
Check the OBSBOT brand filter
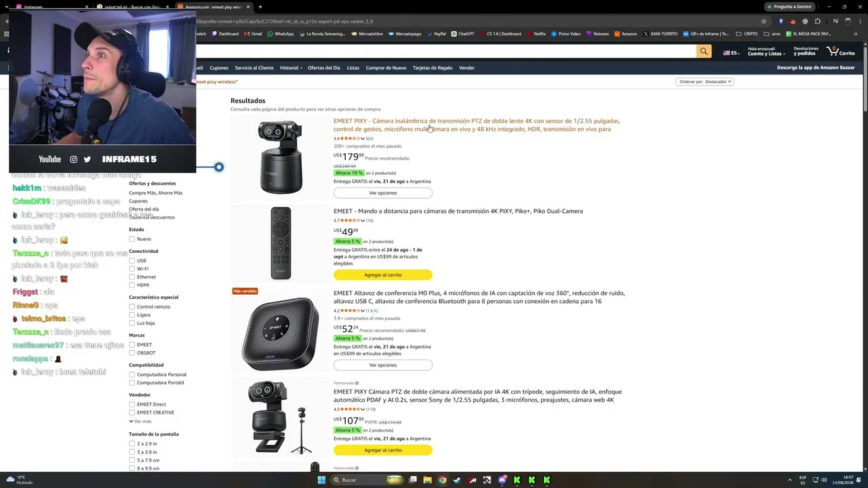point(132,353)
